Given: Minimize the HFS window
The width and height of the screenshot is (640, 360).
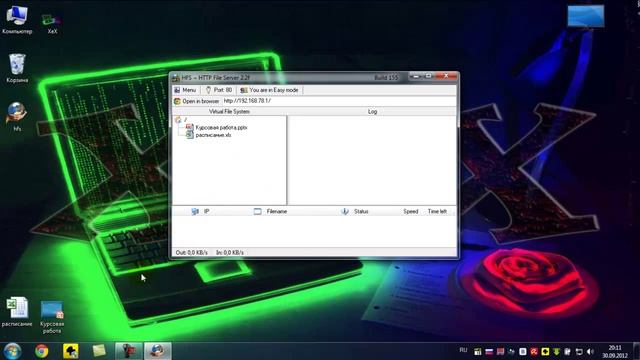Looking at the screenshot, I should [x=416, y=76].
